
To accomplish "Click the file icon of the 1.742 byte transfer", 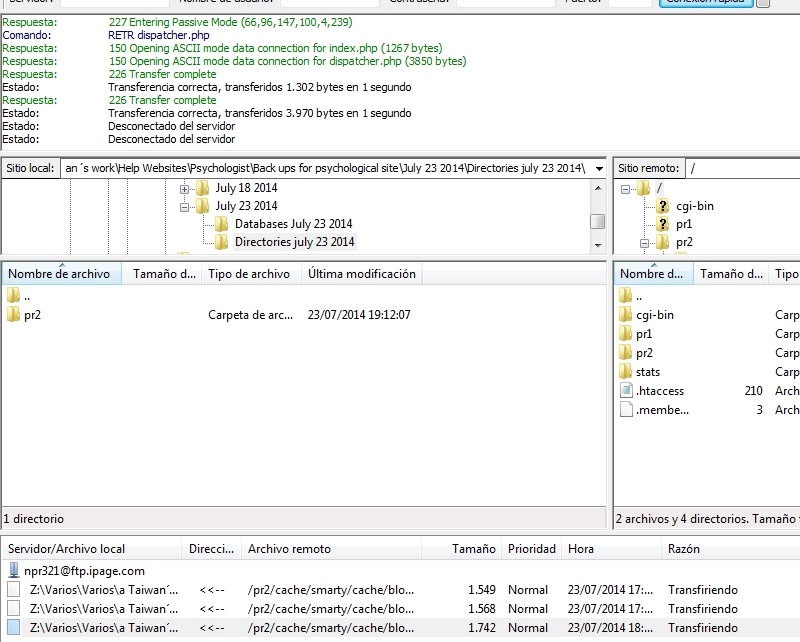I will click(14, 628).
